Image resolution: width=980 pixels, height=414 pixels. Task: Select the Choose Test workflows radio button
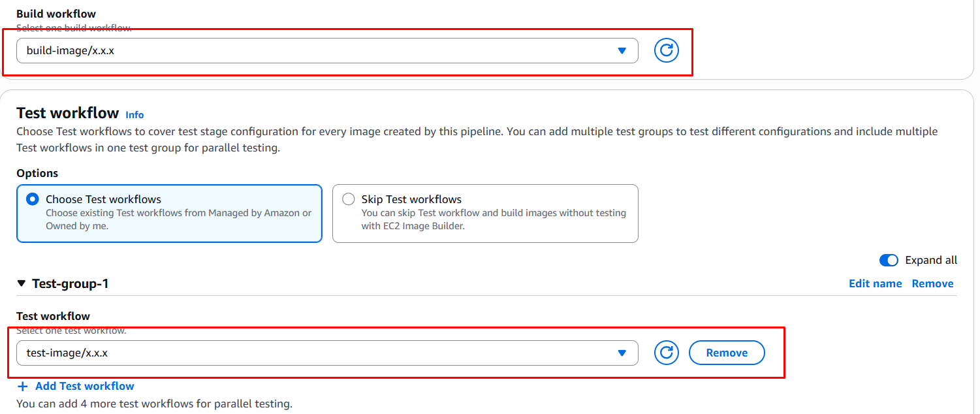pyautogui.click(x=32, y=199)
